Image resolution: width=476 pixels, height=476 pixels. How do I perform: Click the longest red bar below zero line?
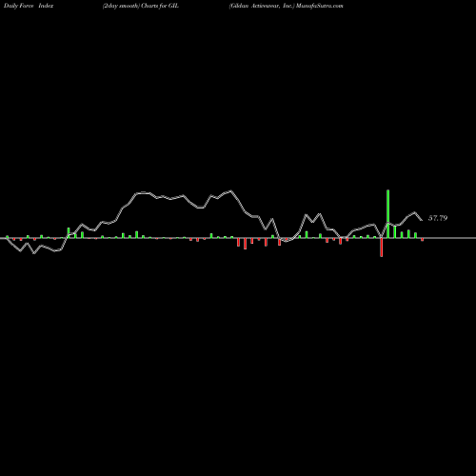point(382,248)
